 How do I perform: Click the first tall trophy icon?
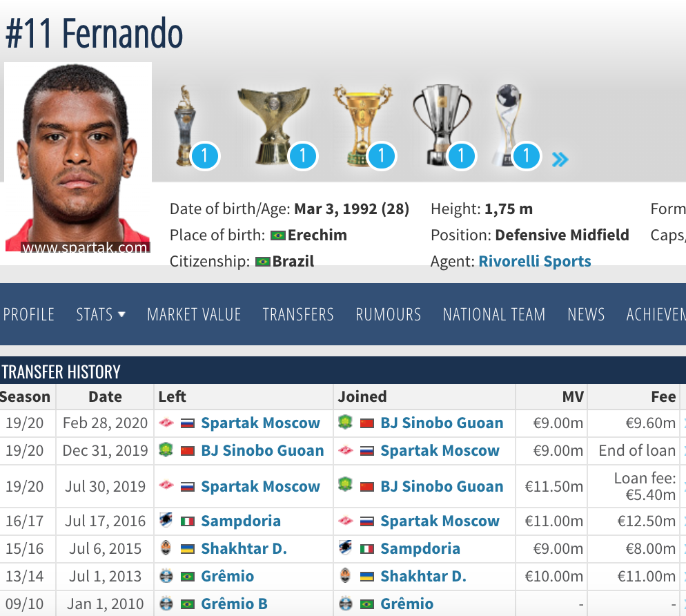pos(186,126)
